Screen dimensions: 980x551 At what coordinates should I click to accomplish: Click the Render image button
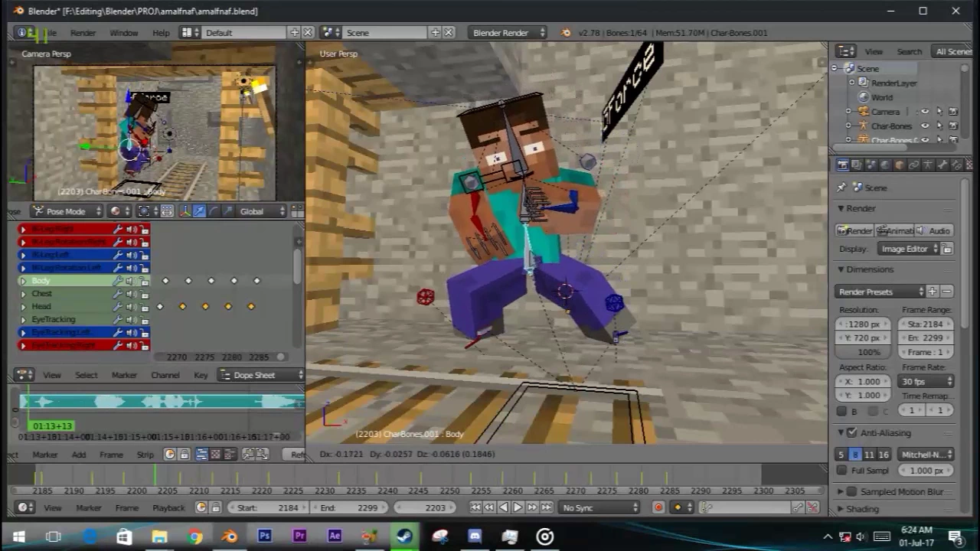(854, 230)
